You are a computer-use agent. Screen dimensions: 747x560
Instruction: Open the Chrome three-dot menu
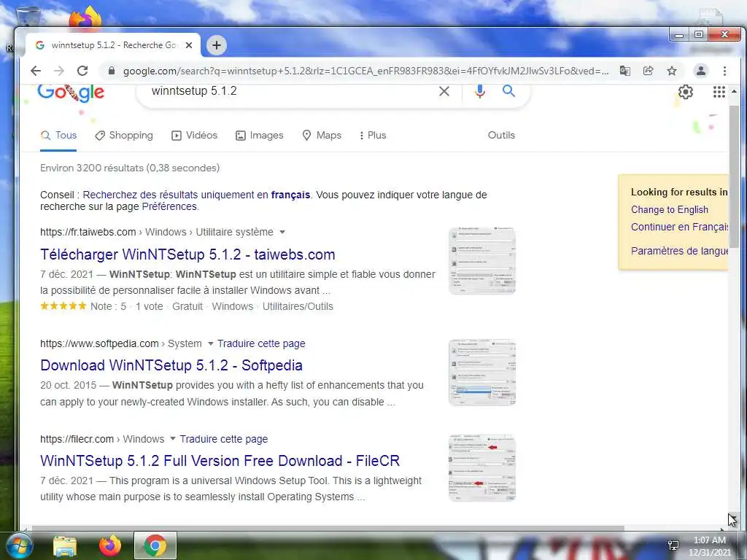click(x=724, y=71)
